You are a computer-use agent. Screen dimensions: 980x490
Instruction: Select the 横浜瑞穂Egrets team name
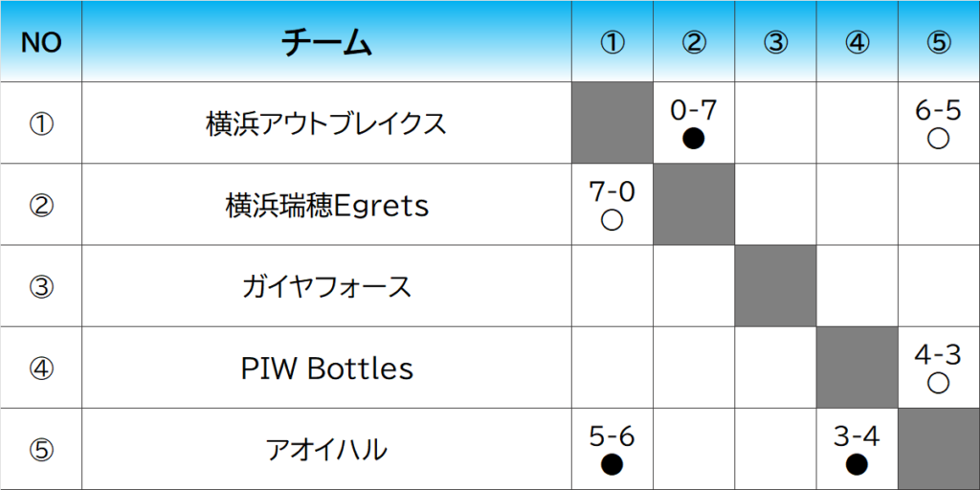click(327, 206)
